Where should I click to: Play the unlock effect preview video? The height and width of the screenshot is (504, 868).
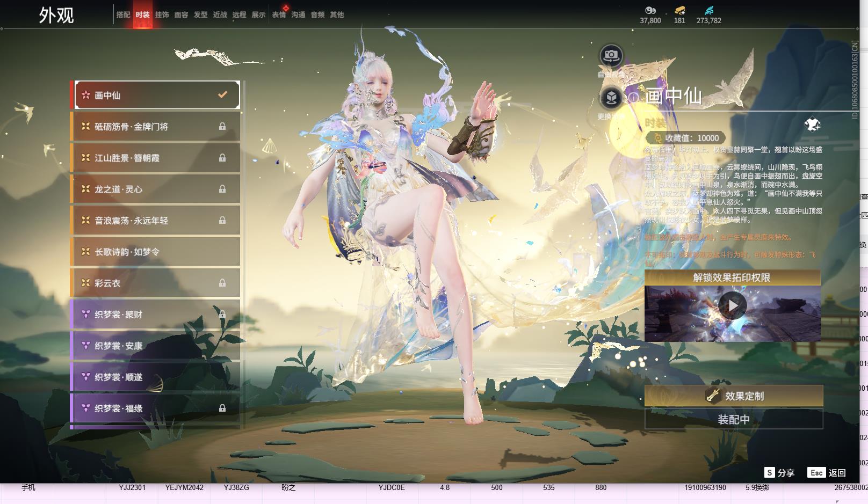pyautogui.click(x=732, y=305)
